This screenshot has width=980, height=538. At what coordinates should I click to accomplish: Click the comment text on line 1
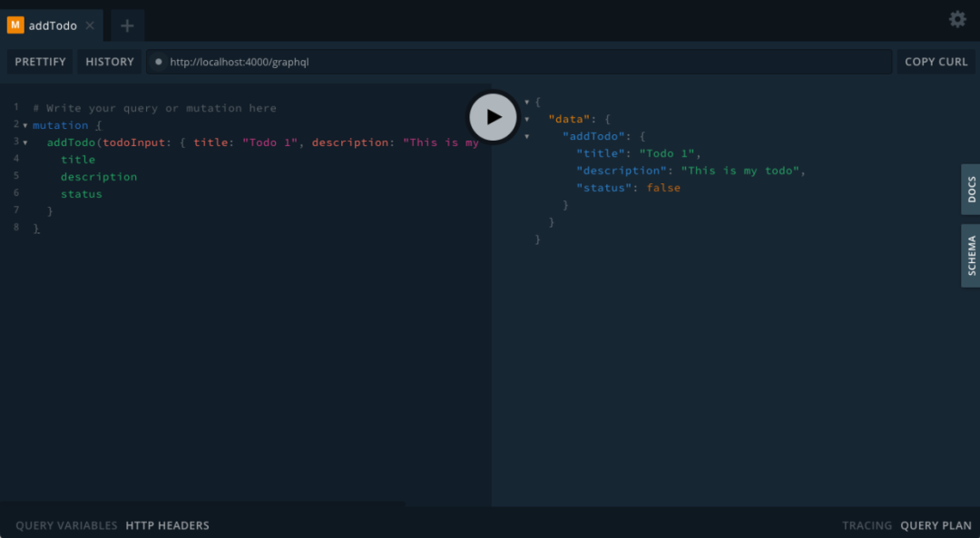point(154,108)
